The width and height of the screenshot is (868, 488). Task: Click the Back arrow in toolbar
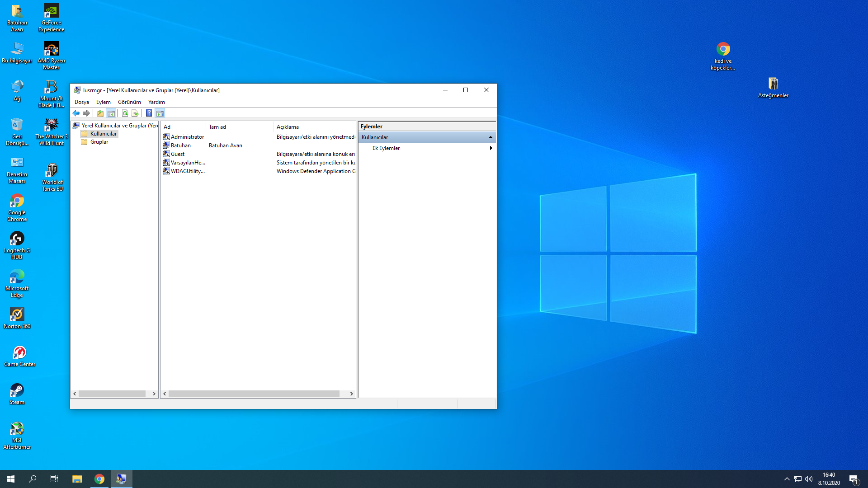[x=76, y=113]
